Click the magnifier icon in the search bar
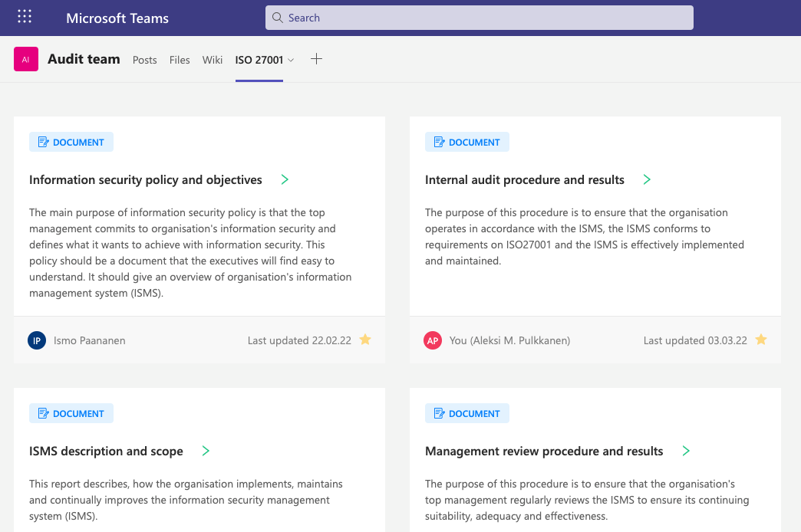This screenshot has height=532, width=801. 278,18
